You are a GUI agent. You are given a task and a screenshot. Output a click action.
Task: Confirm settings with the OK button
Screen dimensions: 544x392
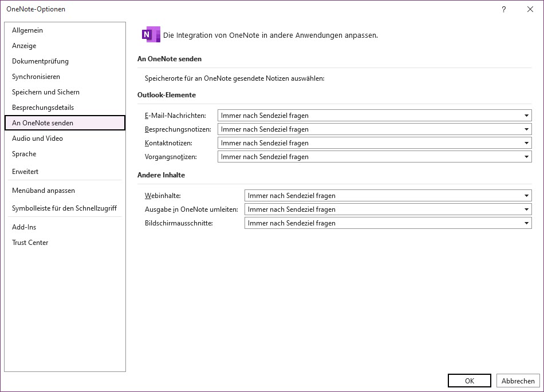pyautogui.click(x=469, y=381)
